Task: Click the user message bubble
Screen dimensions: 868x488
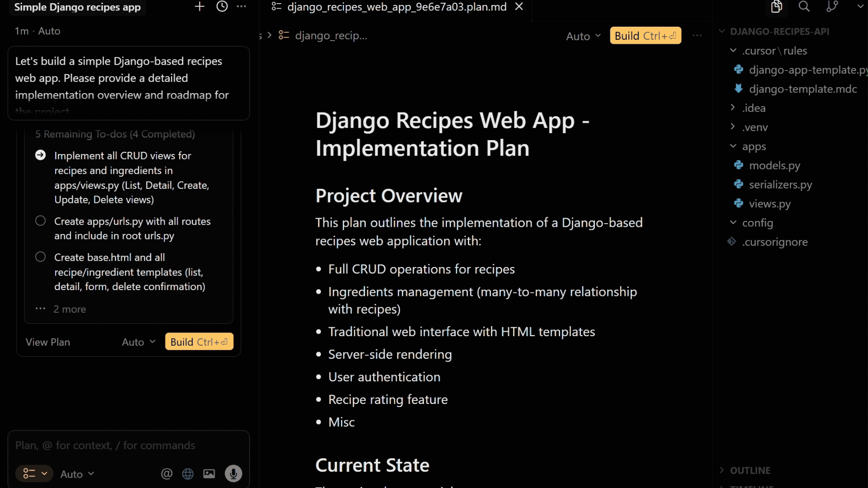Action: pyautogui.click(x=128, y=83)
